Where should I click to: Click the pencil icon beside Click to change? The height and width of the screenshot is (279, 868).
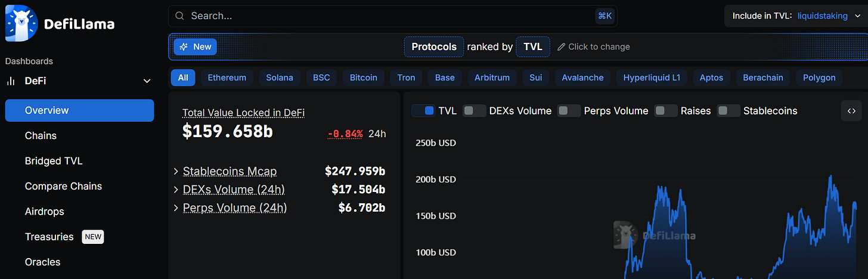(x=561, y=46)
